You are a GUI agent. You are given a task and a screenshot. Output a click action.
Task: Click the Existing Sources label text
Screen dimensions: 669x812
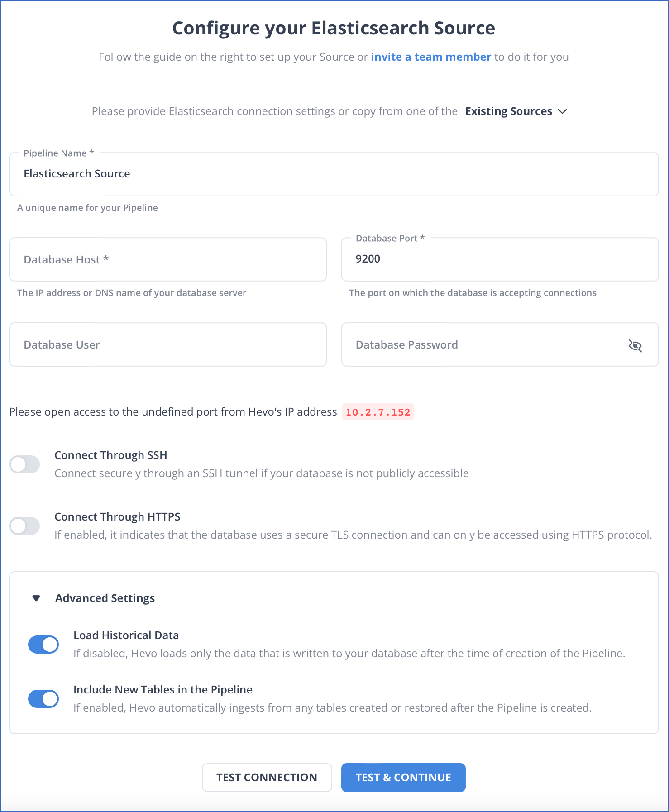coord(509,111)
